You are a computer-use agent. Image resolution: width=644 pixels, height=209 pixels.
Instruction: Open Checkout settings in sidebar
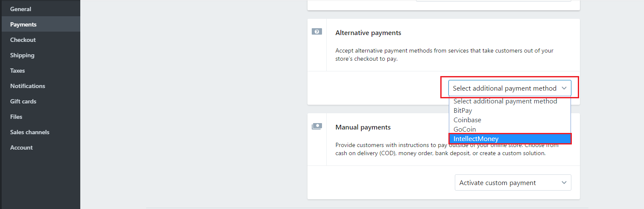(x=23, y=40)
